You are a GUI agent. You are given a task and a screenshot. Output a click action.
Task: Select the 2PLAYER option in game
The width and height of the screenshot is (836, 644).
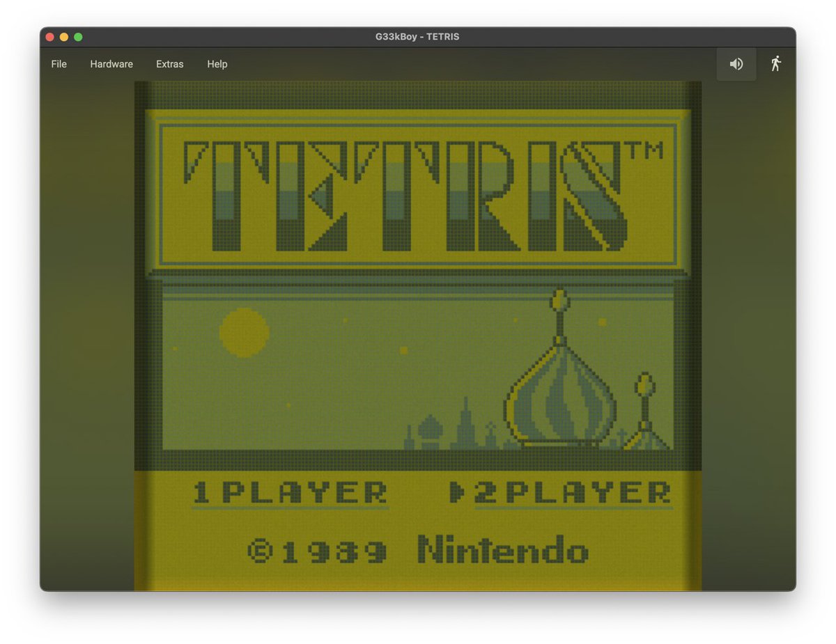point(573,493)
